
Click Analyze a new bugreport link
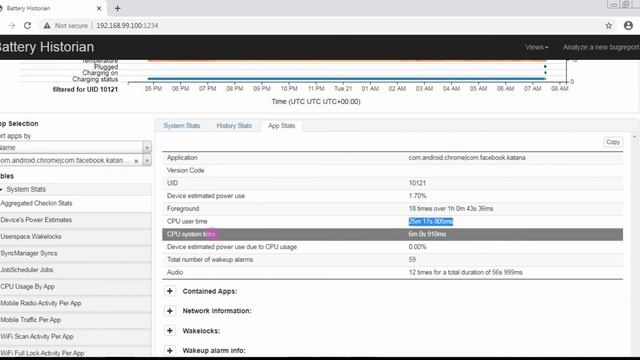pos(601,47)
